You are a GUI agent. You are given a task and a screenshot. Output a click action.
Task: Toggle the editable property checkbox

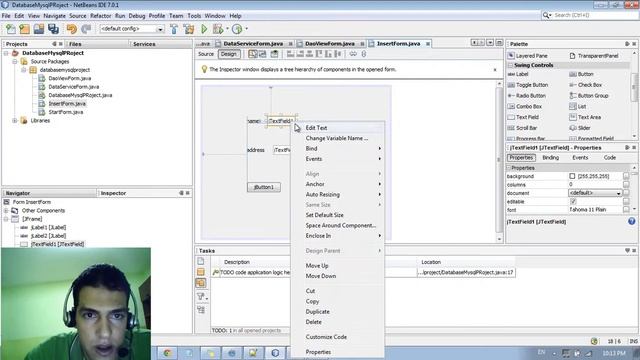point(573,202)
